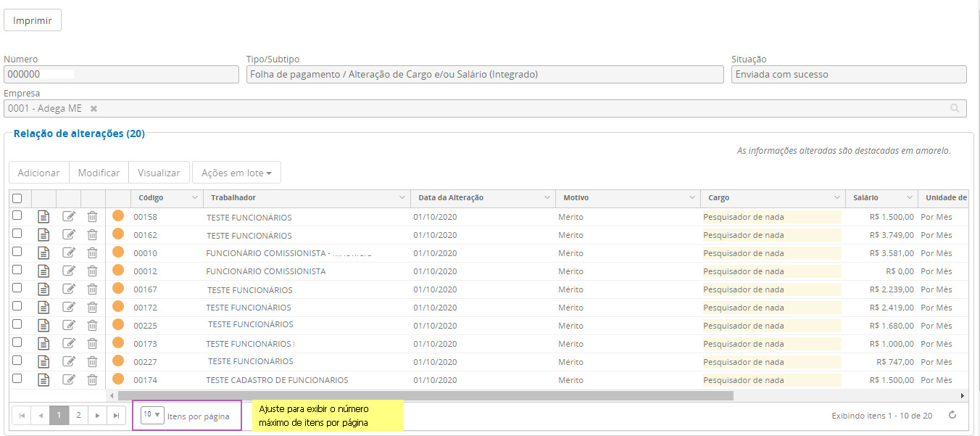
Task: Click edit pencil icon for row 00158
Action: tap(69, 215)
